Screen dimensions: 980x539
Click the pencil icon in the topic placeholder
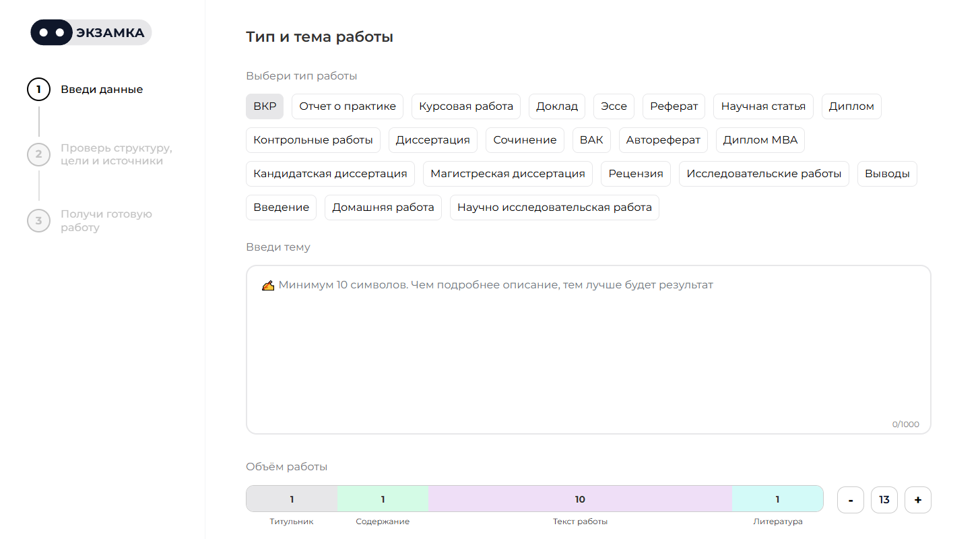268,284
